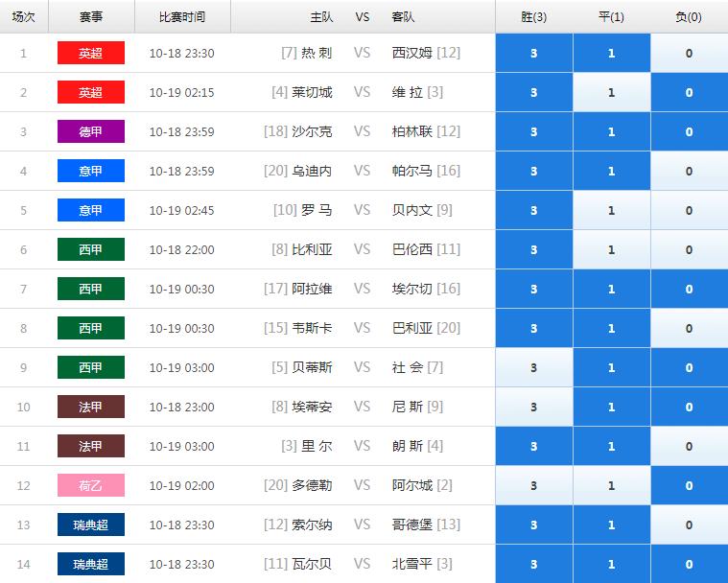728x583 pixels.
Task: Toggle loss (0) for match 7 阿拉维 vs 埃尔切
Action: click(x=690, y=289)
